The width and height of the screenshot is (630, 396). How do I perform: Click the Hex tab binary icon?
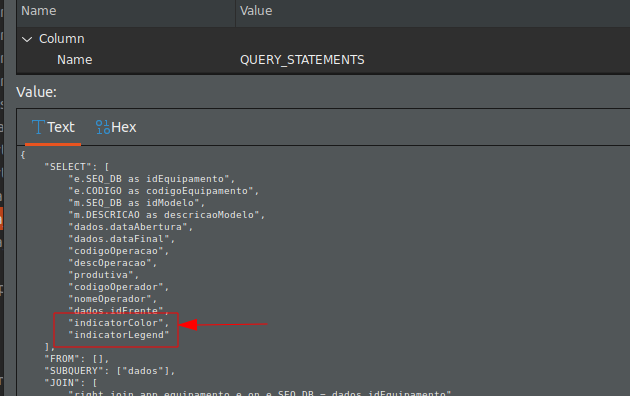[103, 127]
